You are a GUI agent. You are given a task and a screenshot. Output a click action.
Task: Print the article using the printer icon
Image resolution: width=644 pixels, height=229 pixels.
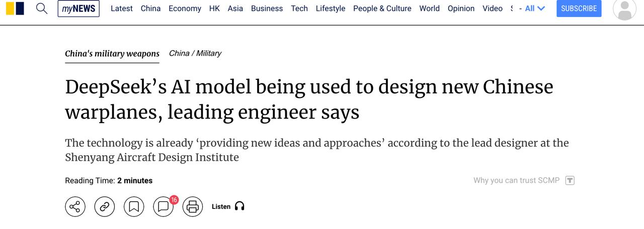[x=192, y=206]
